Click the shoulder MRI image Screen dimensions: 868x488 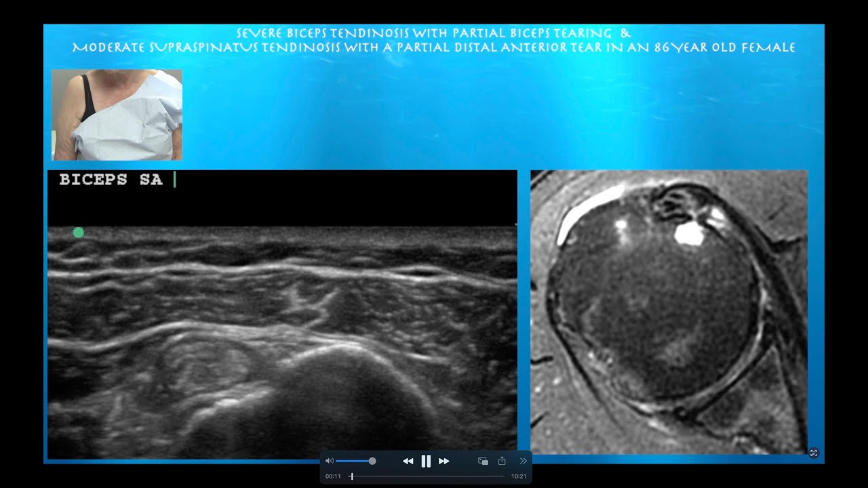pos(669,312)
